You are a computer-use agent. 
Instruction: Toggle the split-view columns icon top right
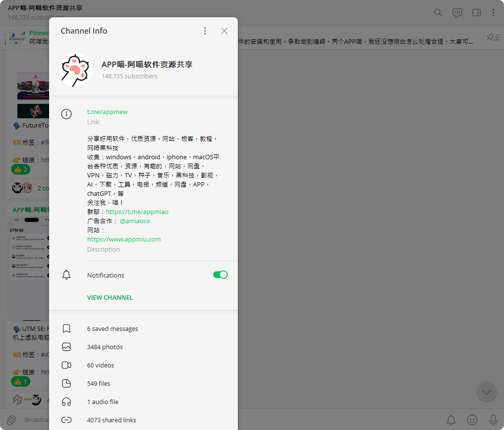pos(476,13)
